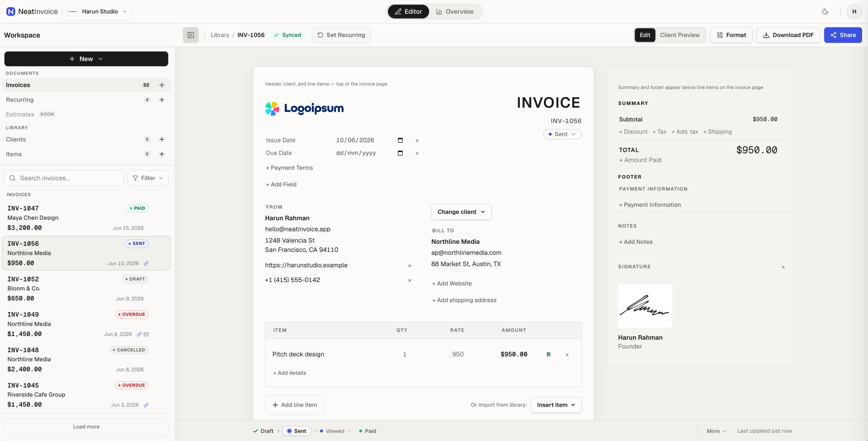
Task: Open Change client dropdown
Action: click(x=461, y=212)
